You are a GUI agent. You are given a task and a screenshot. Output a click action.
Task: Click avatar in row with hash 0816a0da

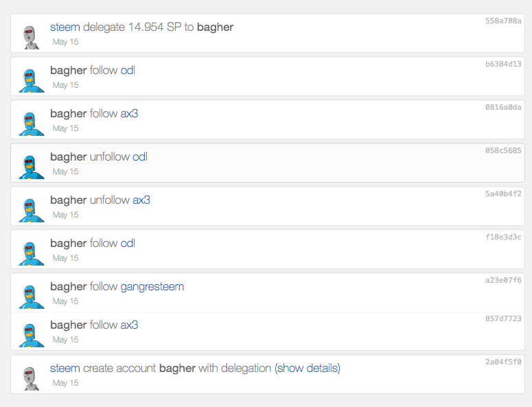pos(30,122)
